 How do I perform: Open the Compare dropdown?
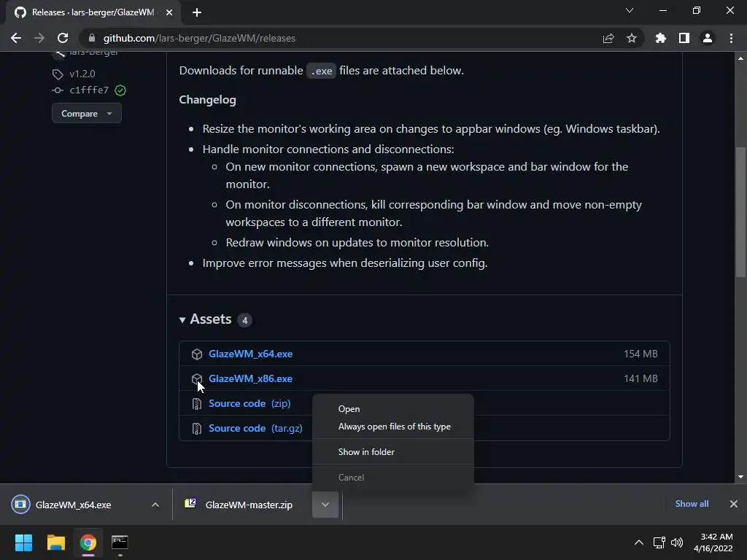pyautogui.click(x=87, y=113)
